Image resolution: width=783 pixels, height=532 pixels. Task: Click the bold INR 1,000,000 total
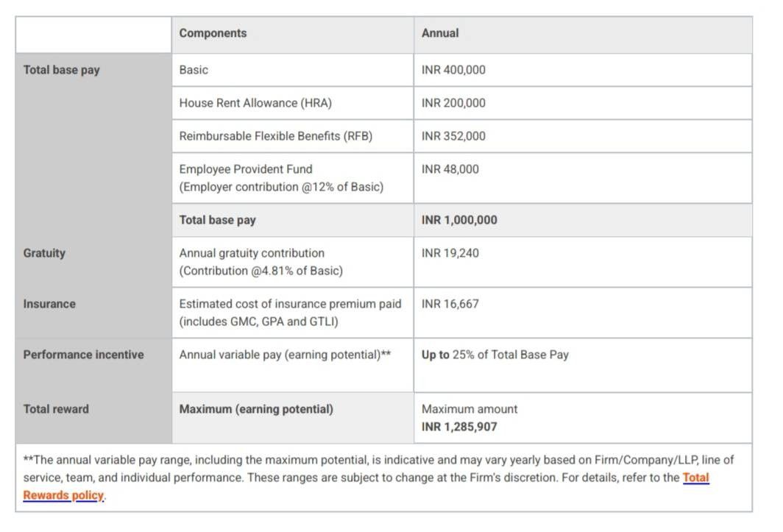[x=459, y=220]
